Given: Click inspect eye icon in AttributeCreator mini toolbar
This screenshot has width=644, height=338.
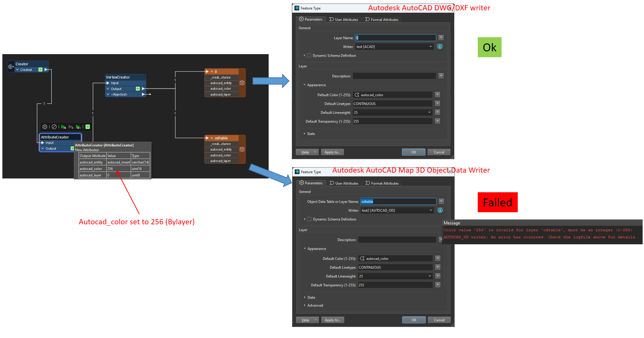Looking at the screenshot, I should tap(88, 127).
